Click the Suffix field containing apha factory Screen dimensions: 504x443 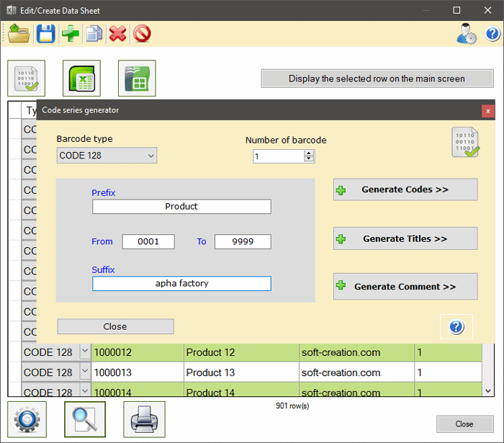(x=181, y=283)
